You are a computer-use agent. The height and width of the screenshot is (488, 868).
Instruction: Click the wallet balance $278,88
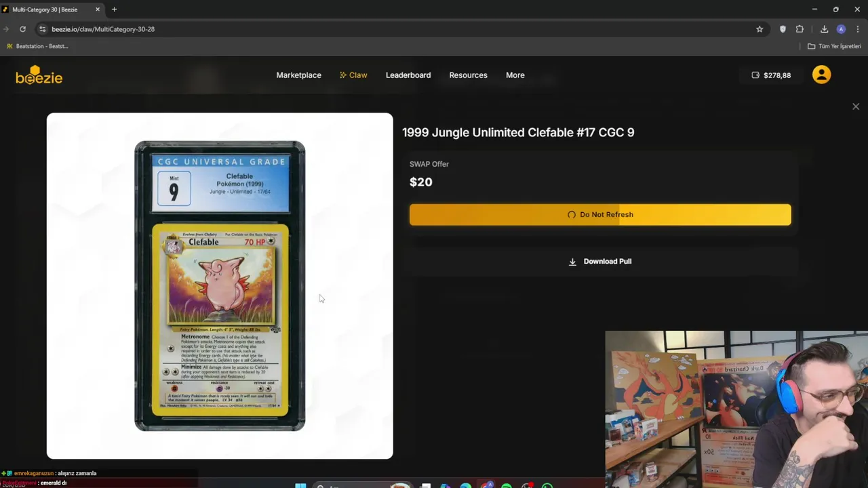[x=777, y=75]
